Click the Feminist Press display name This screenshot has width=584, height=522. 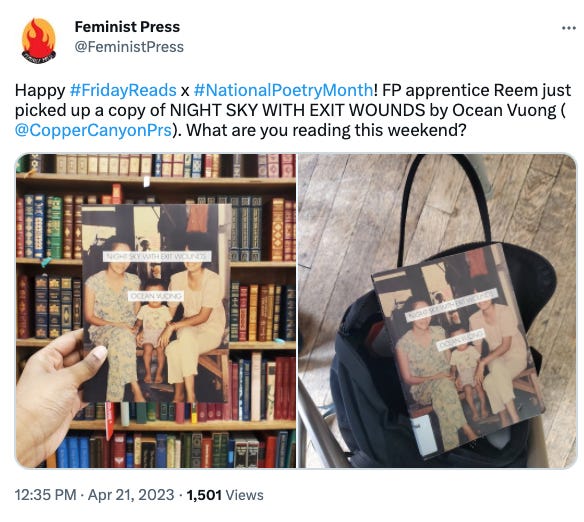127,27
